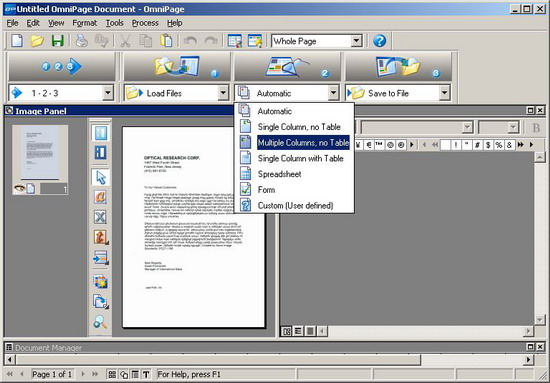Viewport: 550px width, 383px height.
Task: Click the insert row divider tool icon
Action: coord(100,257)
